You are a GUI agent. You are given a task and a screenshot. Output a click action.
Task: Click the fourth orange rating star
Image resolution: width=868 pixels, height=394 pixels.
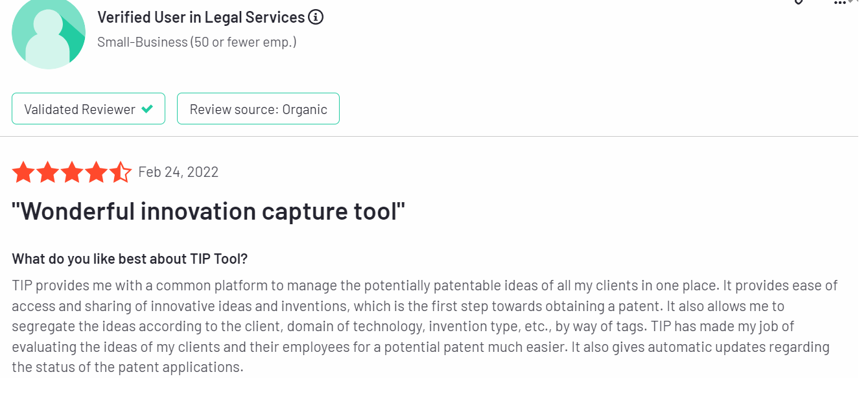96,172
